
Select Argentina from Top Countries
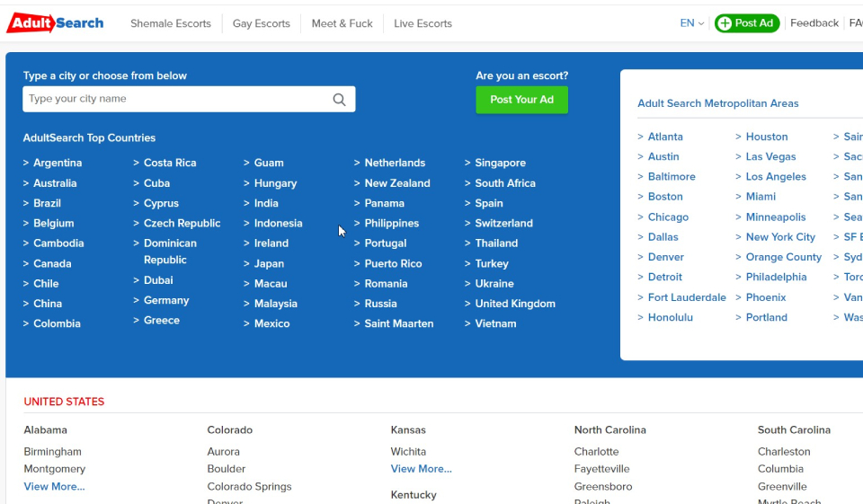coord(58,163)
